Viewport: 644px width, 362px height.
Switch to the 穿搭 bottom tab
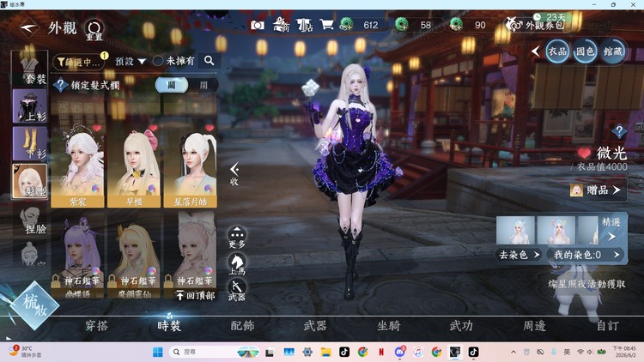coord(96,326)
